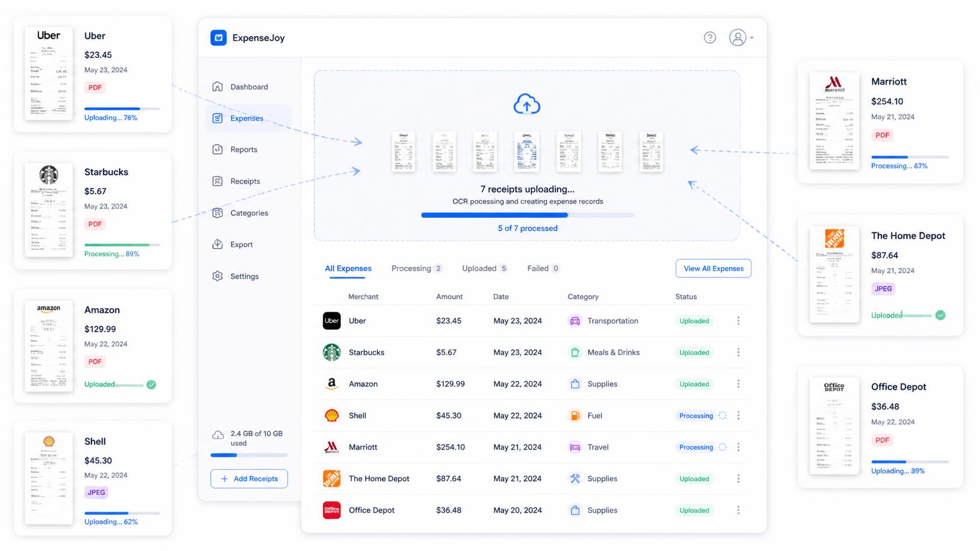Click the green checkmark on Home Depot card
980x551 pixels.
tap(940, 315)
